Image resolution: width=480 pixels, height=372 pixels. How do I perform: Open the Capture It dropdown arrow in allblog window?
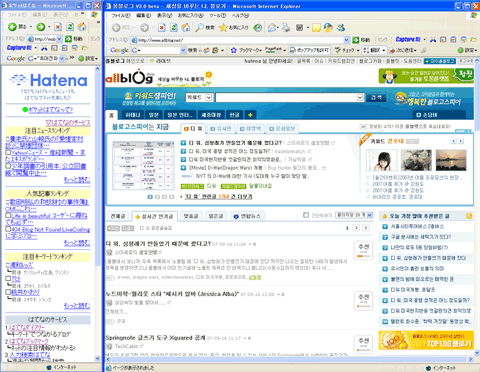point(425,40)
